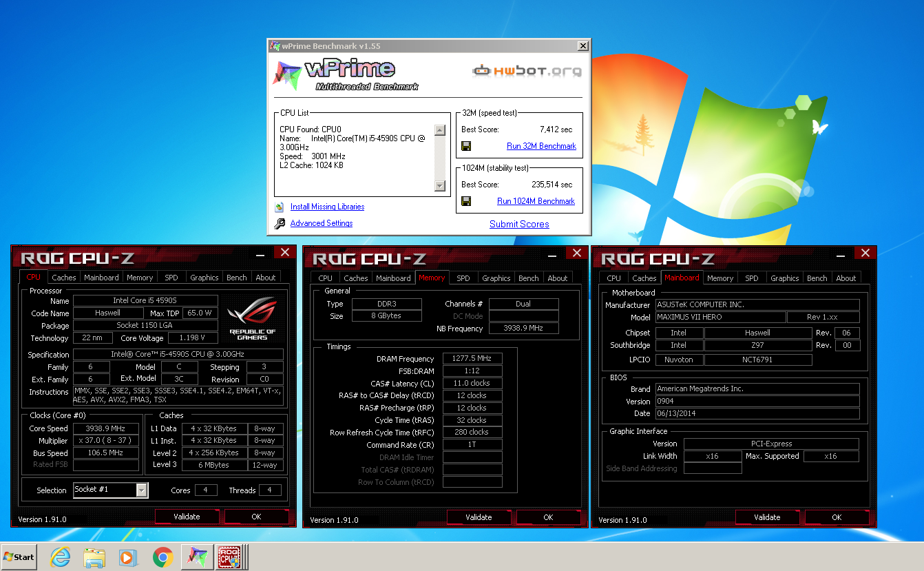Open Memory tab in the right CPU-Z window

point(720,278)
